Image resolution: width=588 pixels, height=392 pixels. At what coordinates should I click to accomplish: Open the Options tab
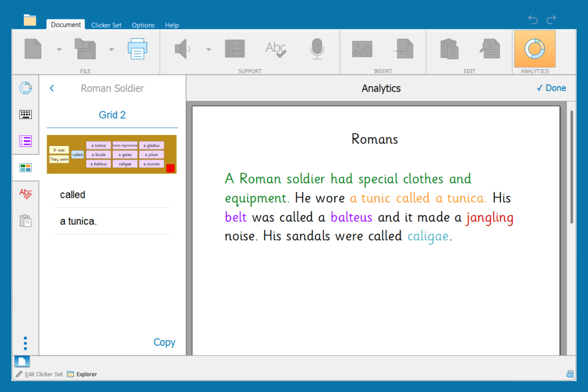click(x=143, y=25)
